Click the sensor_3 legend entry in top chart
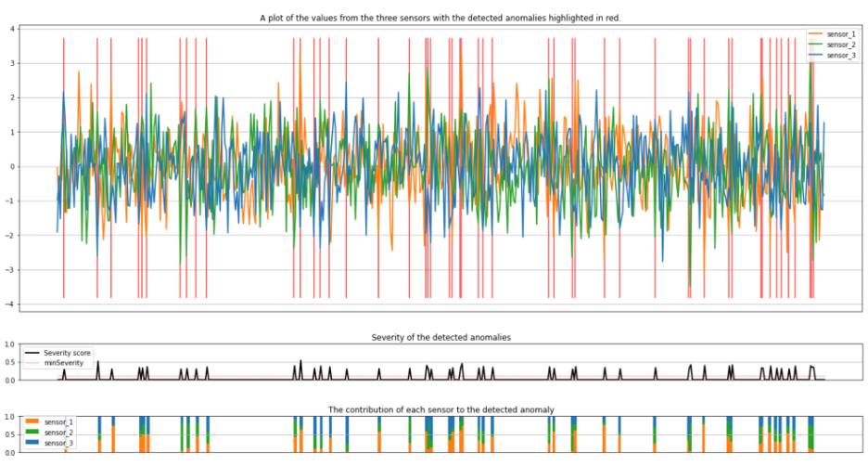 (832, 56)
